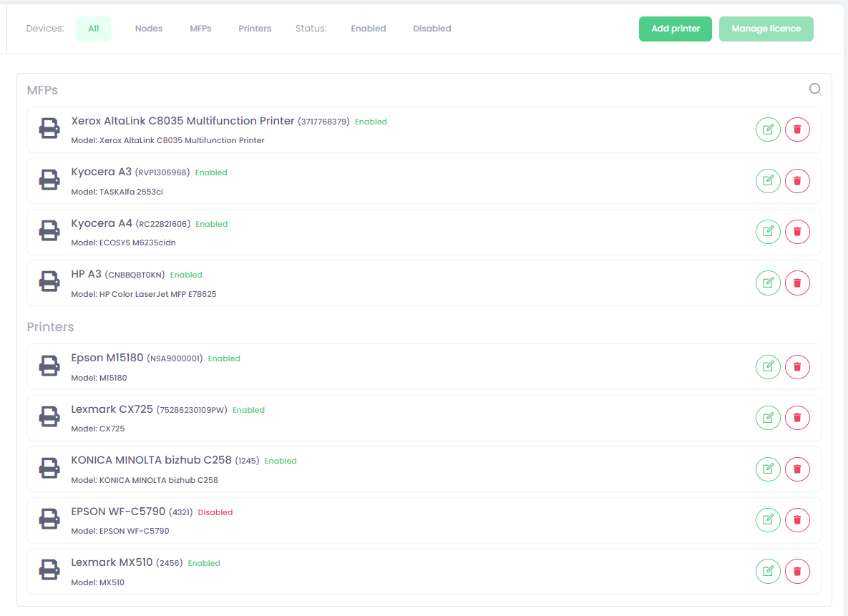
Task: Click serial 75286230109PW
Action: [x=192, y=410]
